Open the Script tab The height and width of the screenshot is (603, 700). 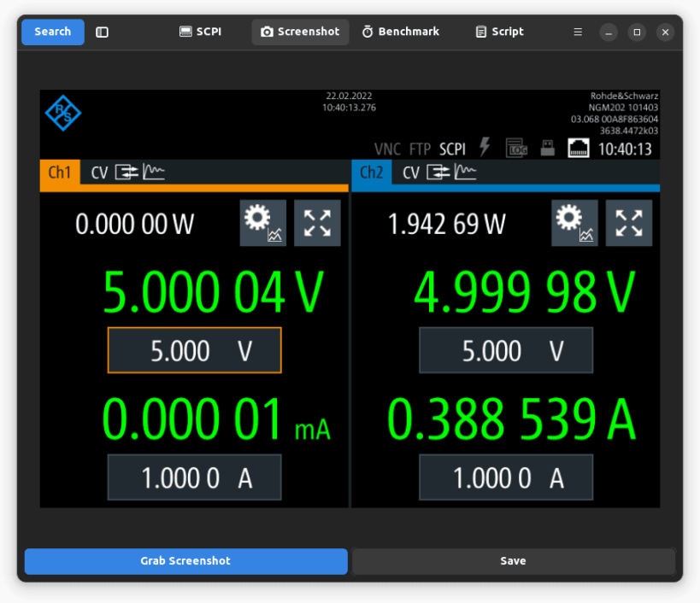point(499,32)
